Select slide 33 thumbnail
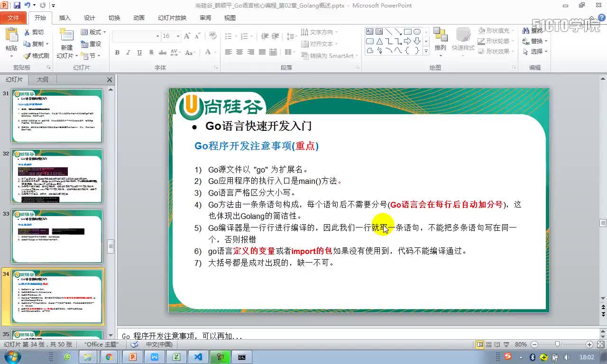 coord(57,237)
